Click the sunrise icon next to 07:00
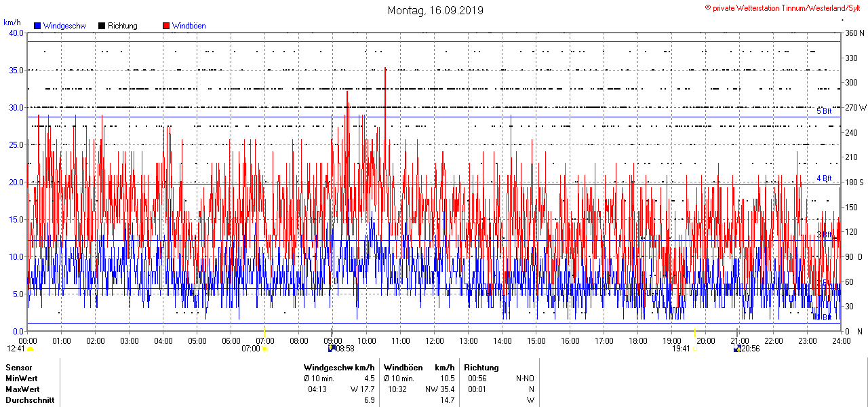The image size is (868, 407). pos(264,349)
